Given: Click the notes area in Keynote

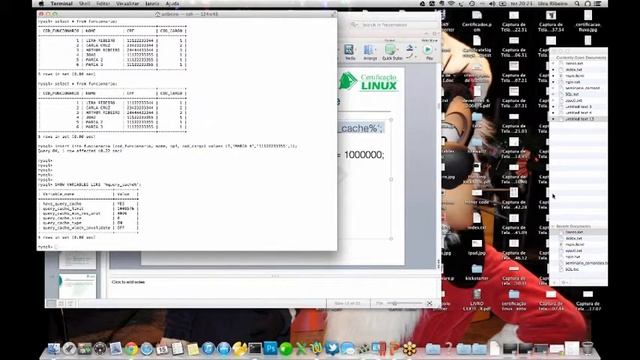Looking at the screenshot, I should 273,288.
